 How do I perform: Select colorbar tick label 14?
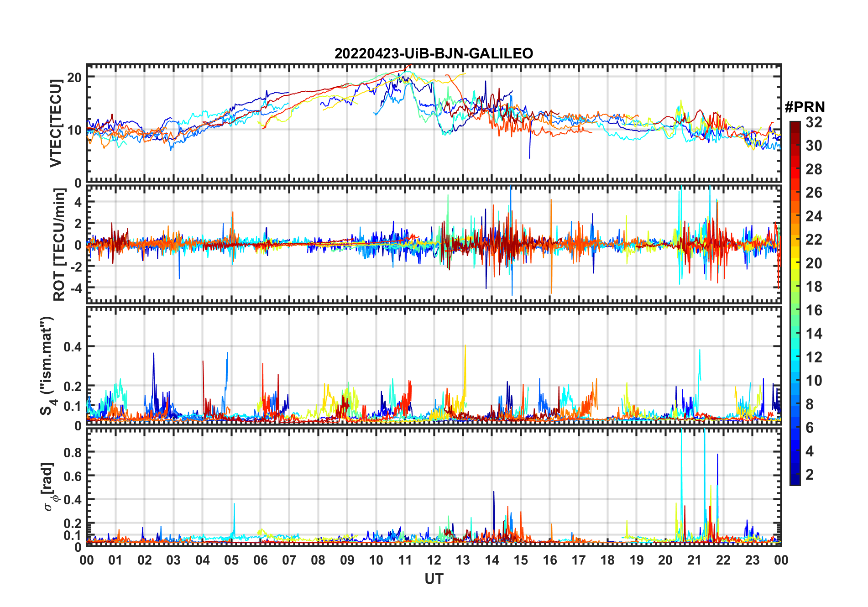pos(814,334)
